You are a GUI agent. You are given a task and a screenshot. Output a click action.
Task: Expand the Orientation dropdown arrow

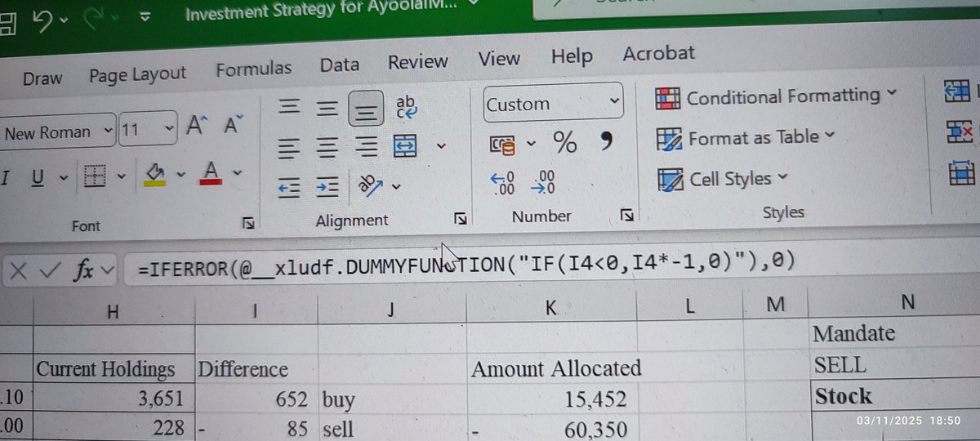[x=397, y=187]
